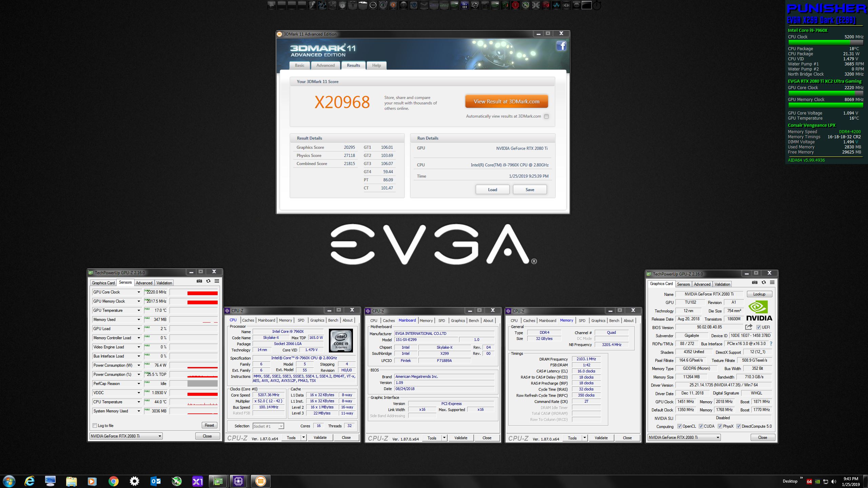Click the Desktop toolbar label on taskbar

pos(790,481)
